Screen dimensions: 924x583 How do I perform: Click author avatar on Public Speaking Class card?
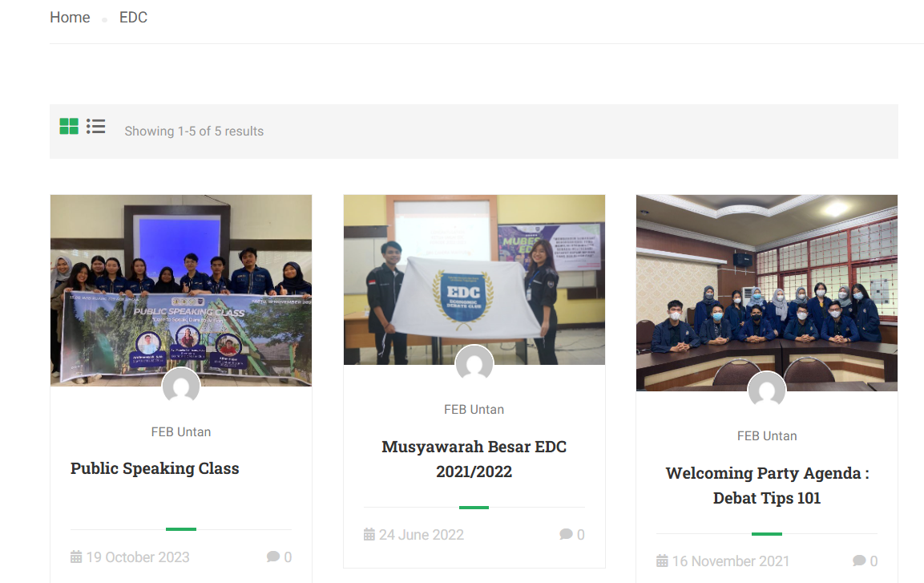point(181,386)
